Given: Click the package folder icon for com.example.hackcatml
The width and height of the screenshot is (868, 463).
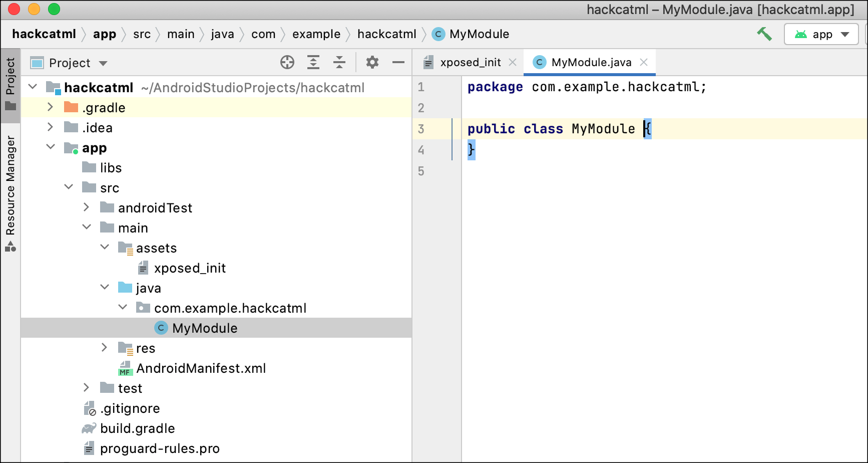Looking at the screenshot, I should [x=143, y=308].
